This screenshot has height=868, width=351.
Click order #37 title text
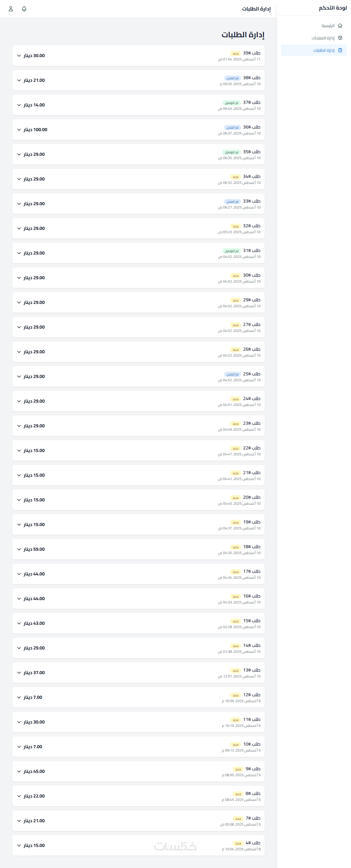pyautogui.click(x=252, y=102)
